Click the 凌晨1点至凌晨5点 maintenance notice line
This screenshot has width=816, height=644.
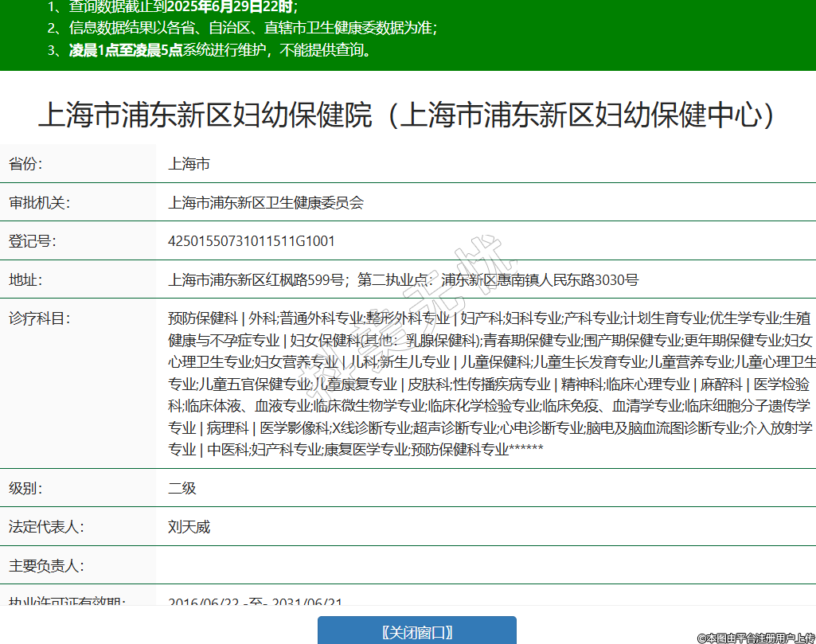coord(220,50)
